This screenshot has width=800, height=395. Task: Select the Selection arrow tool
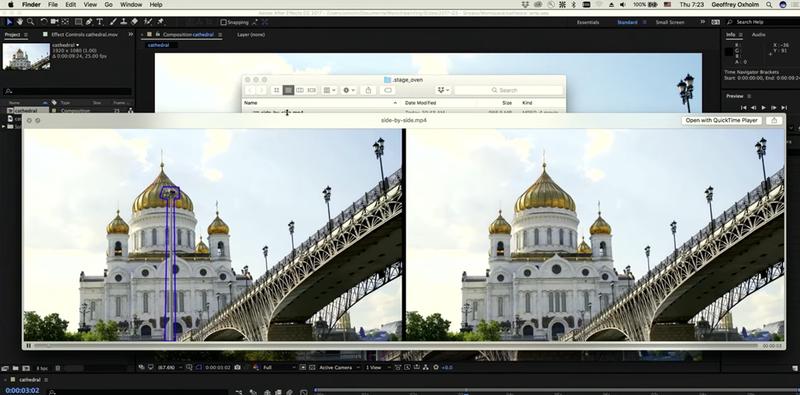coord(9,22)
